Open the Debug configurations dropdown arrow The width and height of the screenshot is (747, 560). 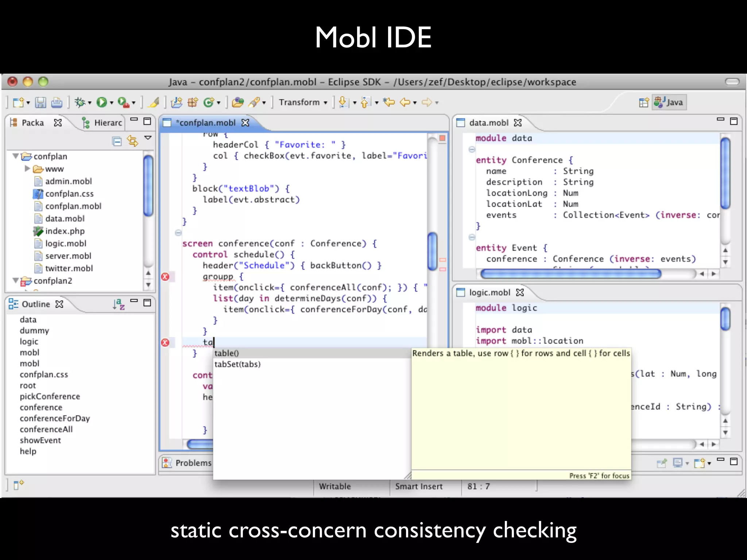tap(90, 103)
